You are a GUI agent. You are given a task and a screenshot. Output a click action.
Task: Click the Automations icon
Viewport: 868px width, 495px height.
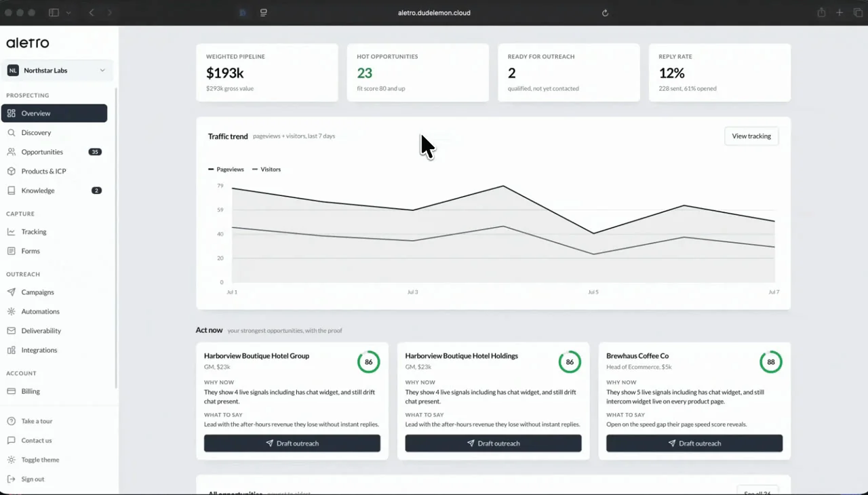pos(11,311)
